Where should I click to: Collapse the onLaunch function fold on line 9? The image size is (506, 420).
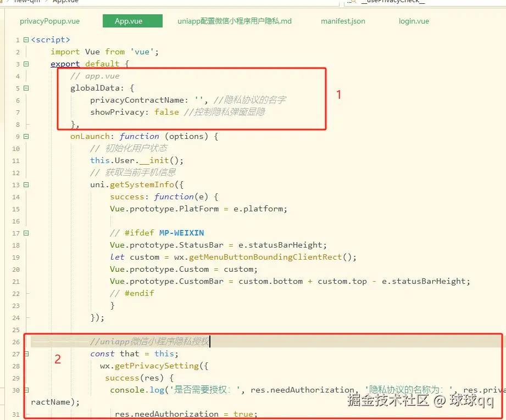26,137
